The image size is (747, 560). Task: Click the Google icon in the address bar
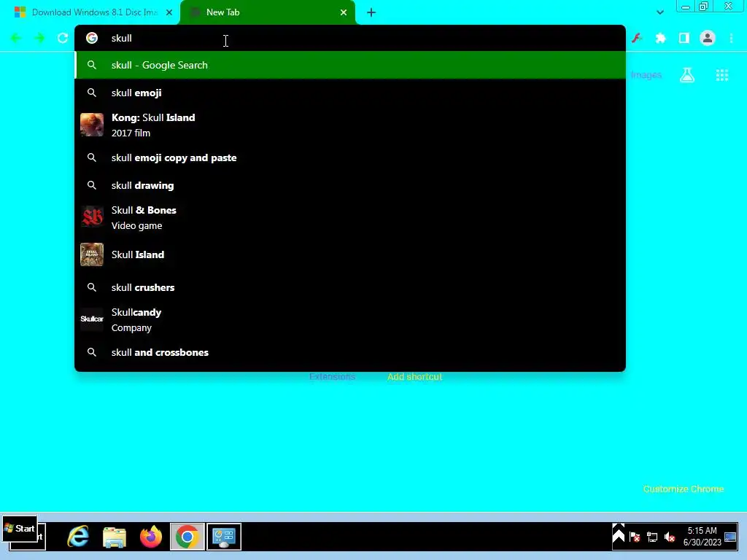click(92, 38)
